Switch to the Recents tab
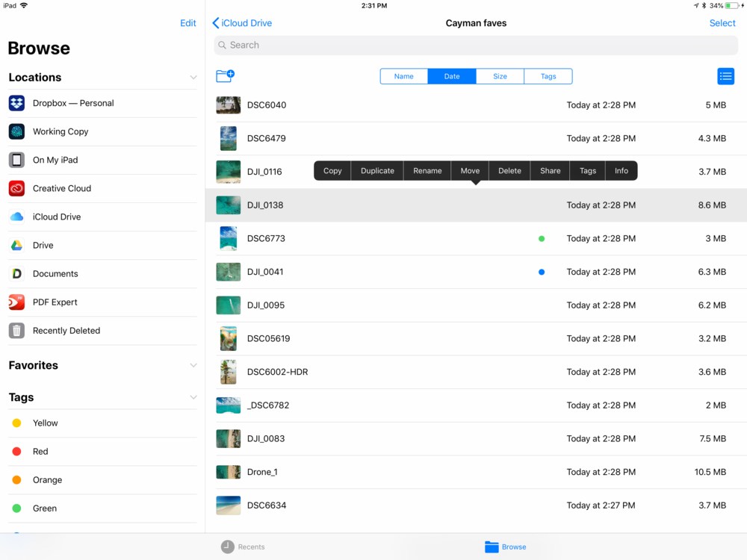The height and width of the screenshot is (560, 747). (x=243, y=547)
